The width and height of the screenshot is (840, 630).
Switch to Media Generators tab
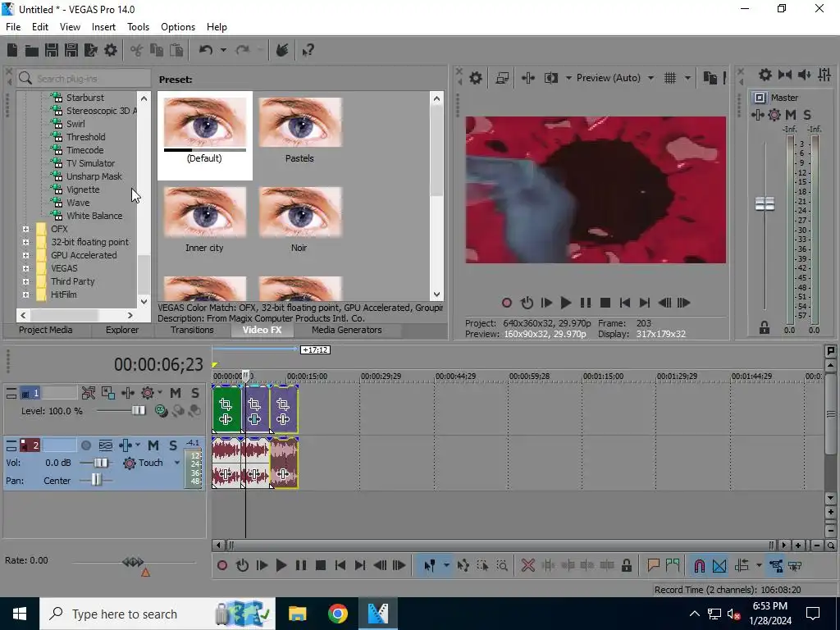pos(347,330)
